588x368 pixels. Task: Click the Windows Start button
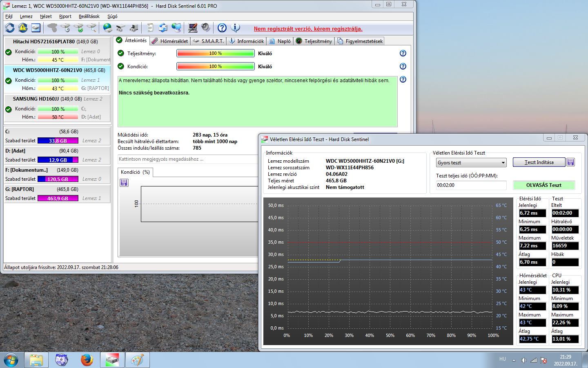coord(11,360)
